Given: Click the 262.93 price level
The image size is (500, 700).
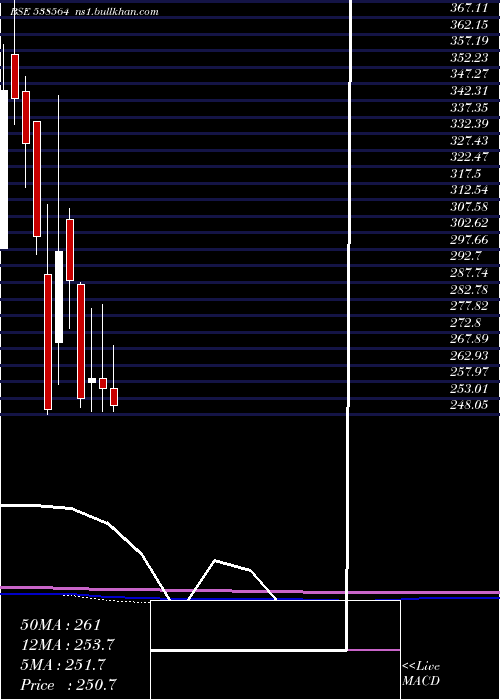Looking at the screenshot, I should [x=469, y=356].
